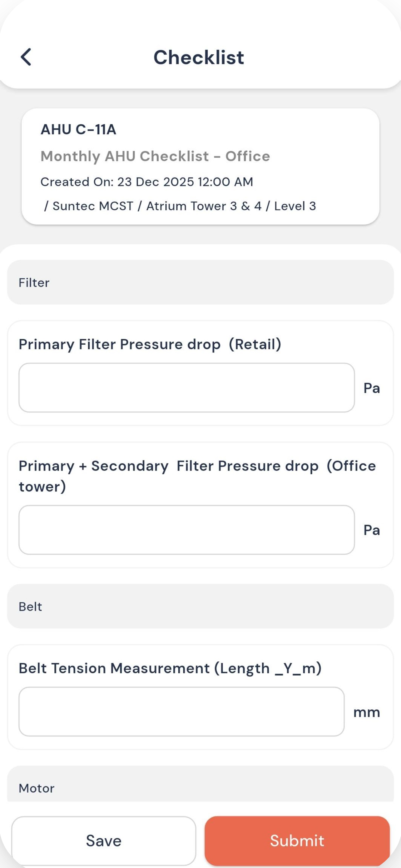Tap the Checklist page title
The height and width of the screenshot is (868, 401).
[x=199, y=57]
